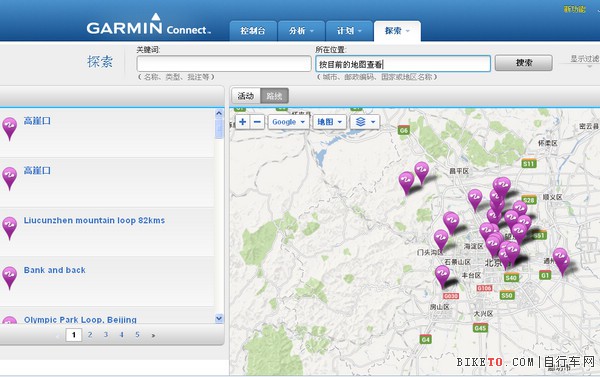
Task: Switch to the 路线 courses tab
Action: (274, 96)
